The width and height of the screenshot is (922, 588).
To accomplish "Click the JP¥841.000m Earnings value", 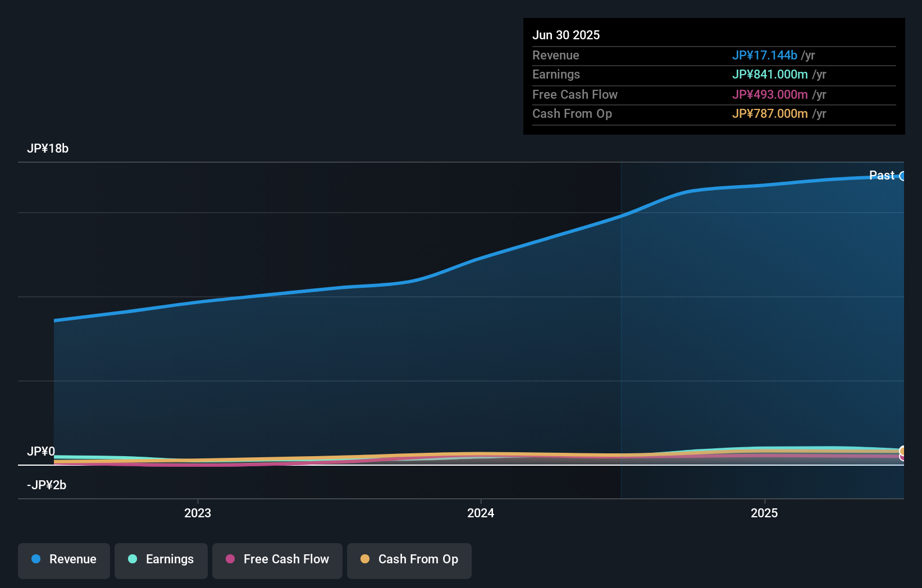I will point(770,74).
